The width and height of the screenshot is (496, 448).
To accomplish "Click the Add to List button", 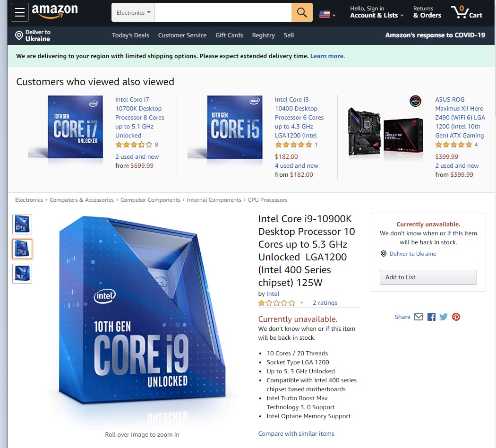I will pos(428,277).
